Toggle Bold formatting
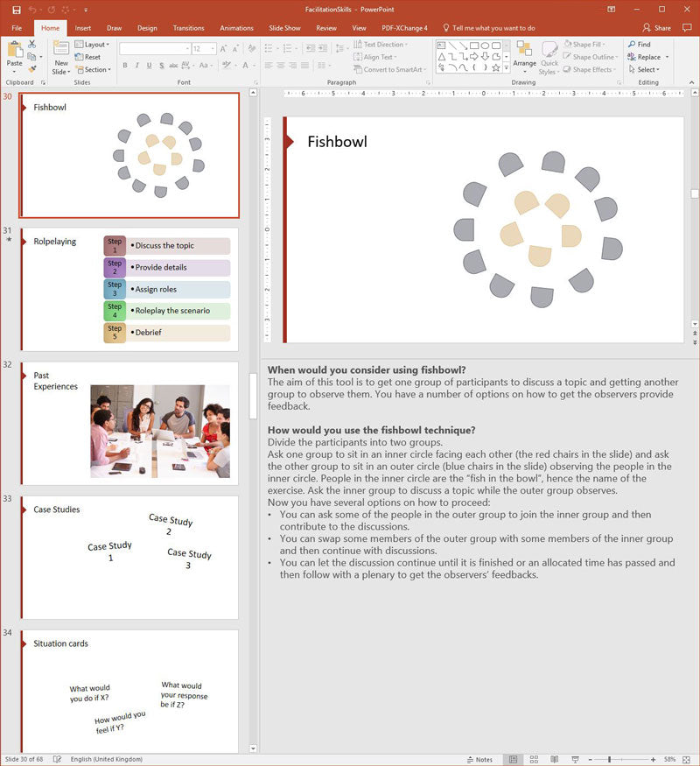700x766 pixels. tap(125, 65)
